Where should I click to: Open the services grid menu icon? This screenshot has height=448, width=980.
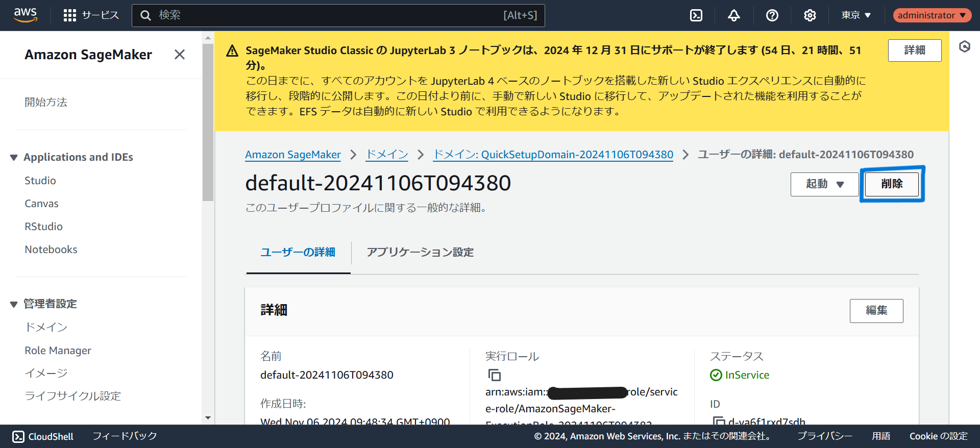[x=69, y=15]
